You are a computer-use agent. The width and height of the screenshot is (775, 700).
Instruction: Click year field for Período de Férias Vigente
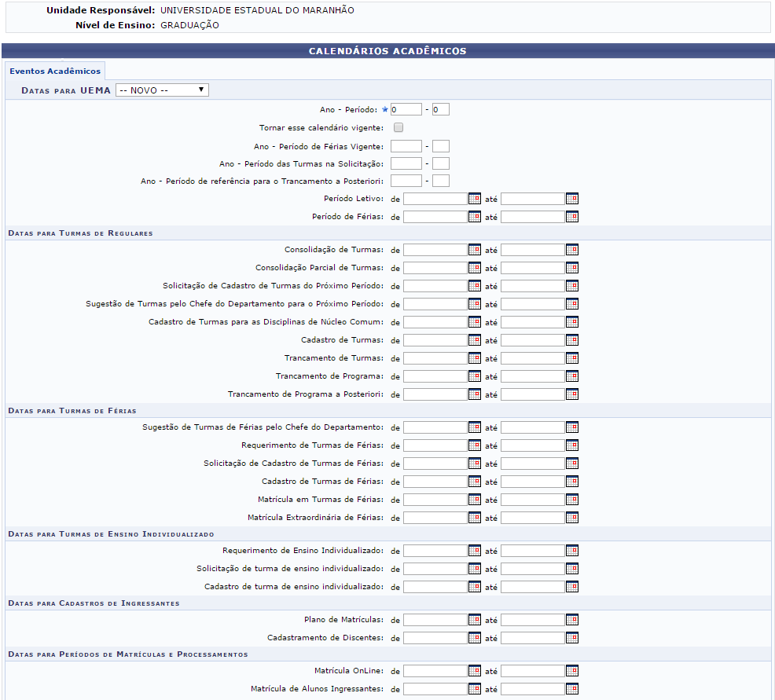coord(406,145)
